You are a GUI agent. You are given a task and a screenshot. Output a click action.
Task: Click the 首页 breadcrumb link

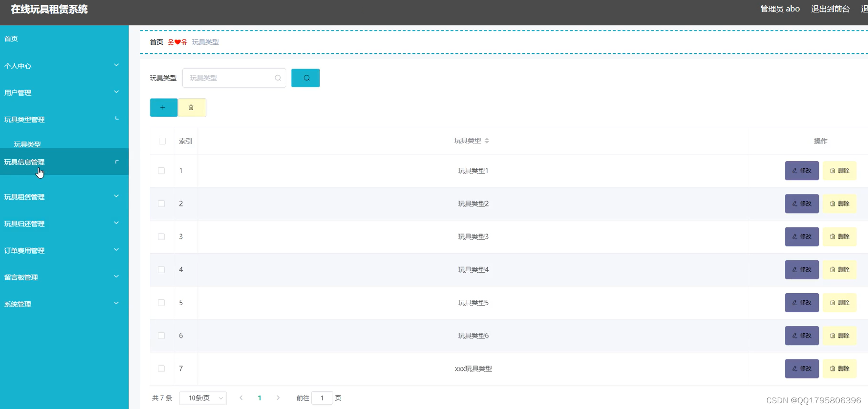tap(157, 42)
